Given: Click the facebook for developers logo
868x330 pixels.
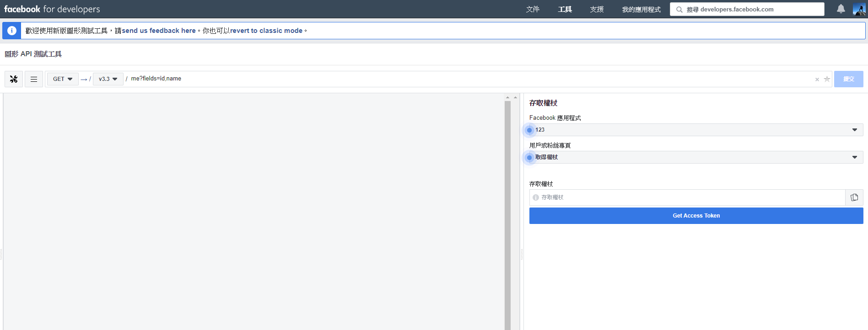Looking at the screenshot, I should tap(52, 9).
